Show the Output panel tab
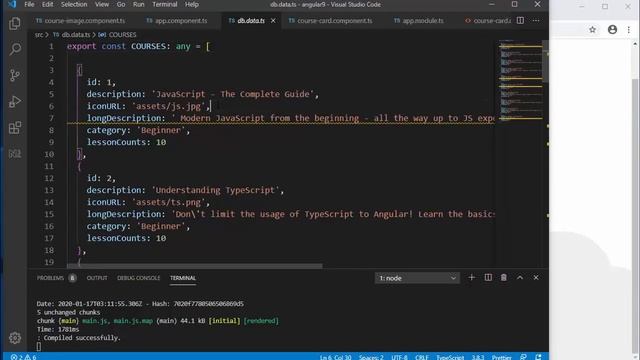 [x=97, y=278]
